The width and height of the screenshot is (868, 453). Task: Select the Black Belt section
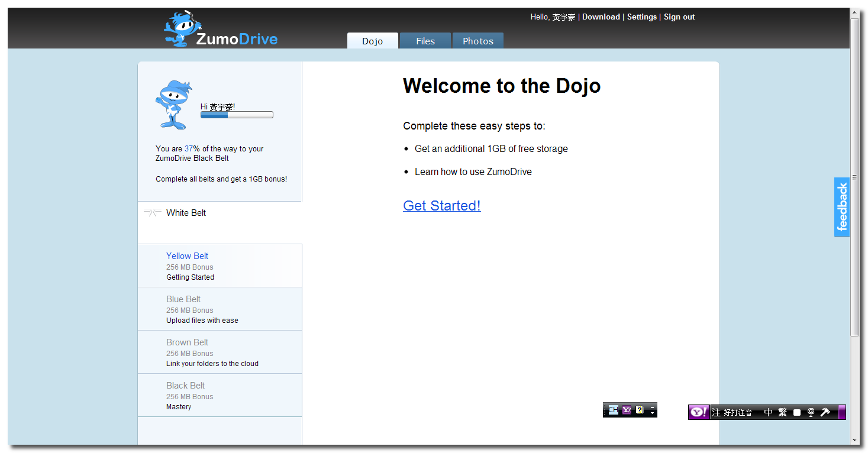220,395
